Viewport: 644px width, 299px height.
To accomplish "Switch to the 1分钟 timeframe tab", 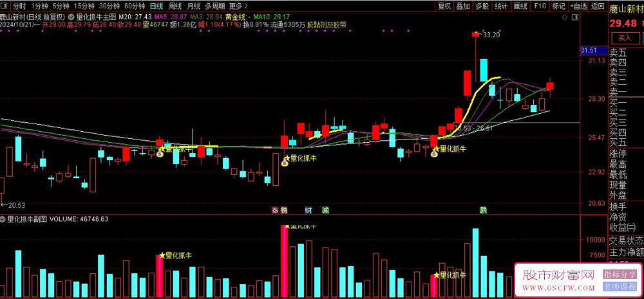I will click(39, 6).
